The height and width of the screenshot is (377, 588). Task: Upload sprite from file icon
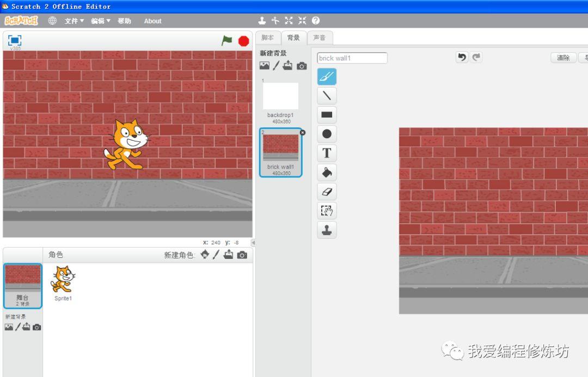point(228,255)
